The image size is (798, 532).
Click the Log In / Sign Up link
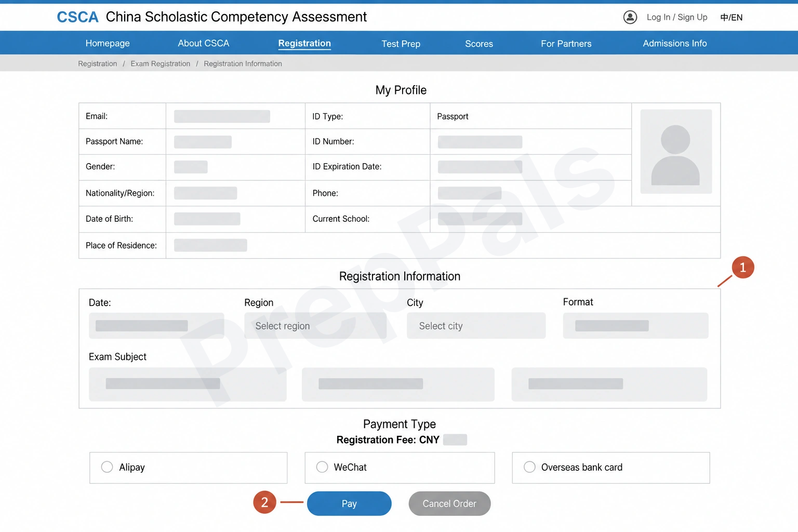[x=677, y=17]
